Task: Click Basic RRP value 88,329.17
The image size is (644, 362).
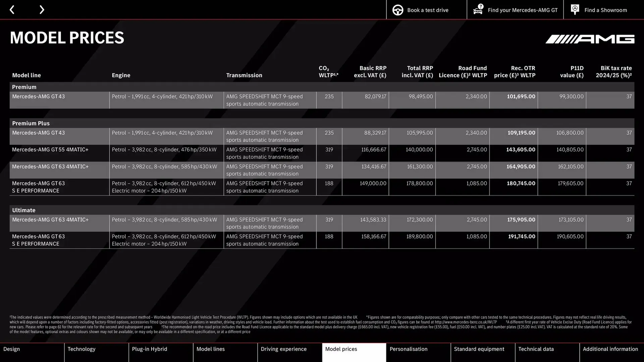Action: coord(375,133)
